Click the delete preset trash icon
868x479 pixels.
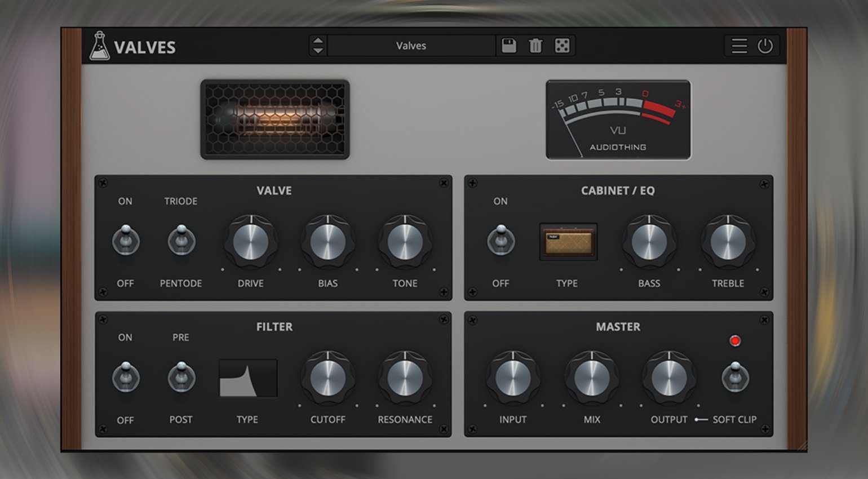[535, 46]
